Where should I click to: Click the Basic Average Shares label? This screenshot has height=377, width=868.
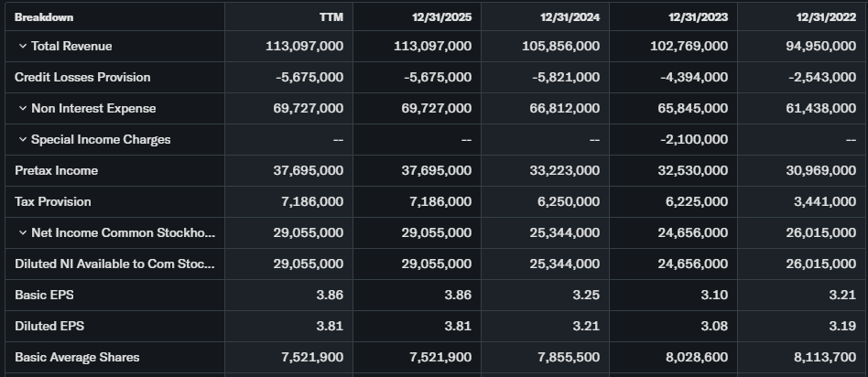[77, 357]
